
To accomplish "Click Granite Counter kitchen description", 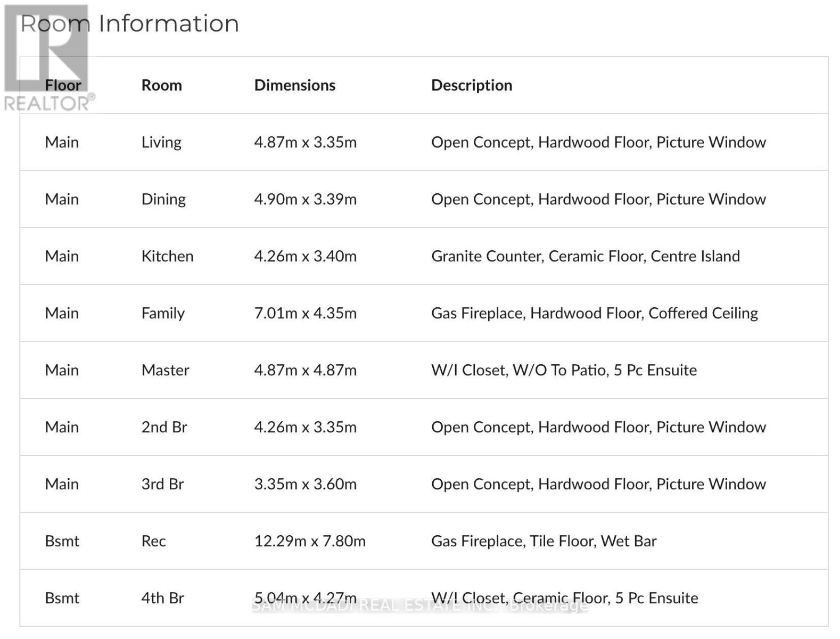I will 586,256.
